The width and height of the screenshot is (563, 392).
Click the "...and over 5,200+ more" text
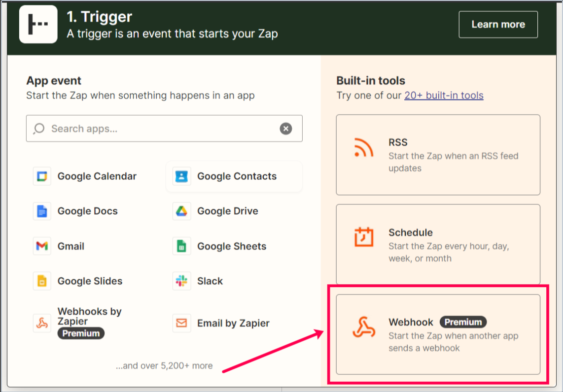164,365
